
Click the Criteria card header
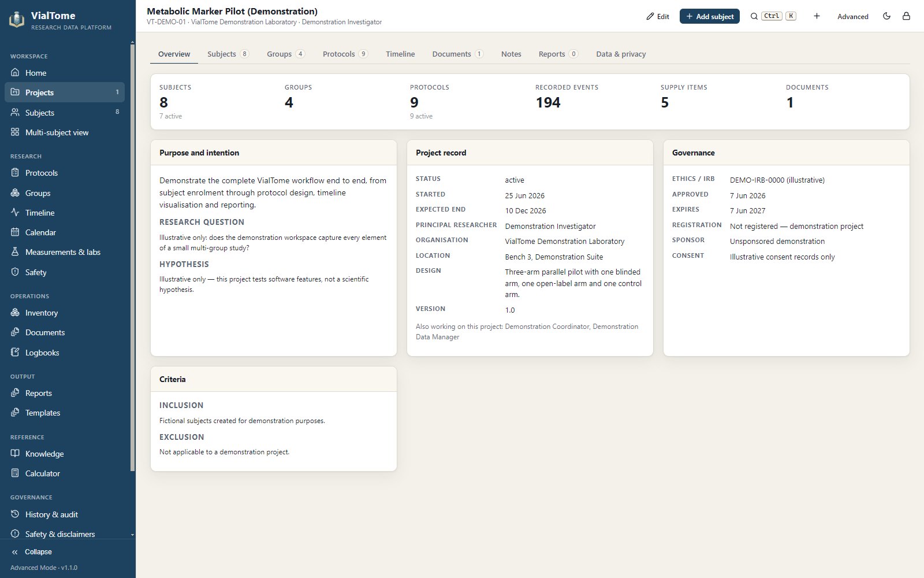click(274, 379)
